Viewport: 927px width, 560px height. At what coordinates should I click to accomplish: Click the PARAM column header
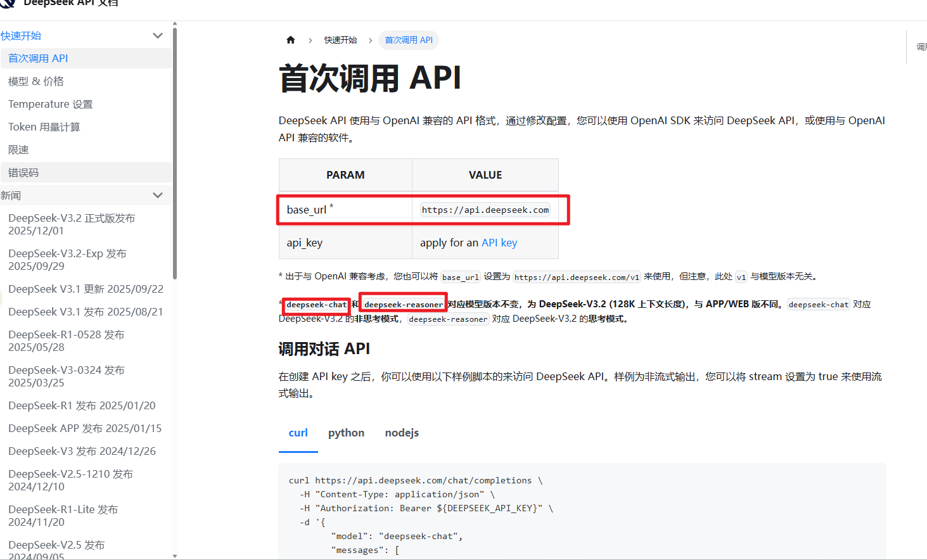click(x=345, y=175)
